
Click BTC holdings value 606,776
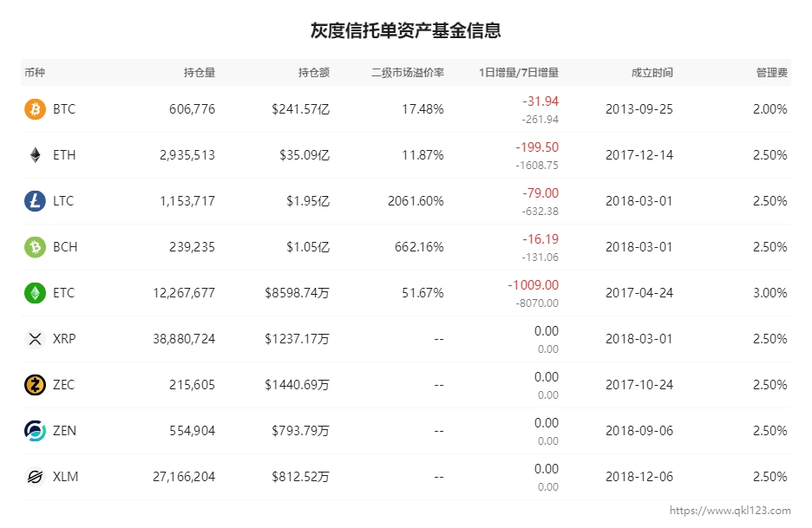click(192, 109)
